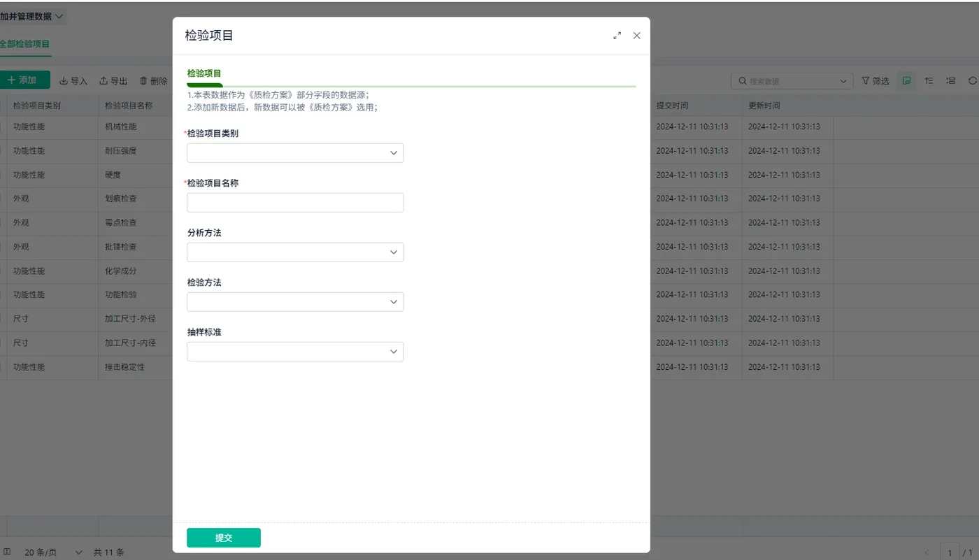Open the 检验项目类别 dropdown

coord(295,153)
